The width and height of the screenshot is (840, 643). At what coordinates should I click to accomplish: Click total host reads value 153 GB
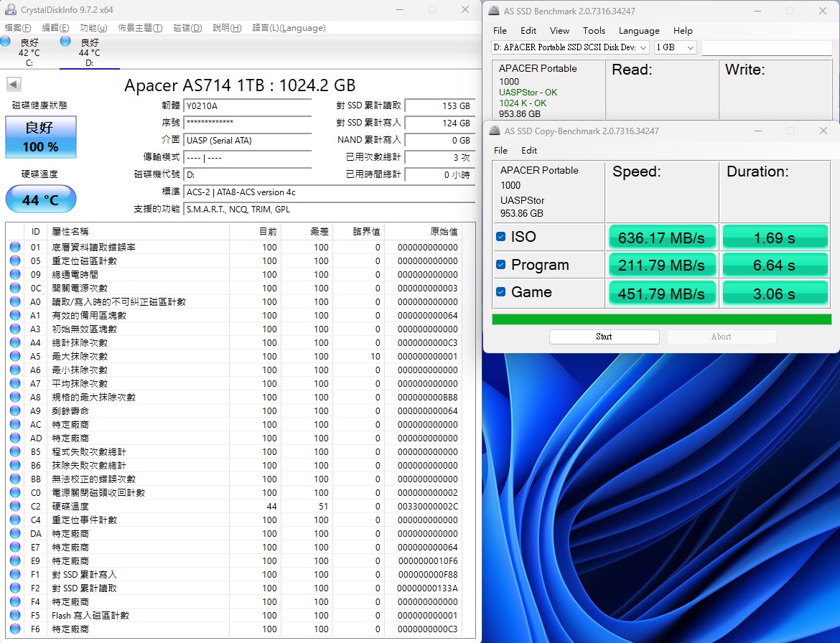(x=440, y=106)
